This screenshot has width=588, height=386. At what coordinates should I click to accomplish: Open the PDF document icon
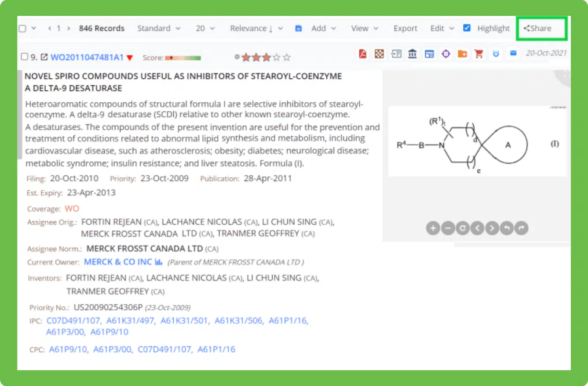pos(362,54)
